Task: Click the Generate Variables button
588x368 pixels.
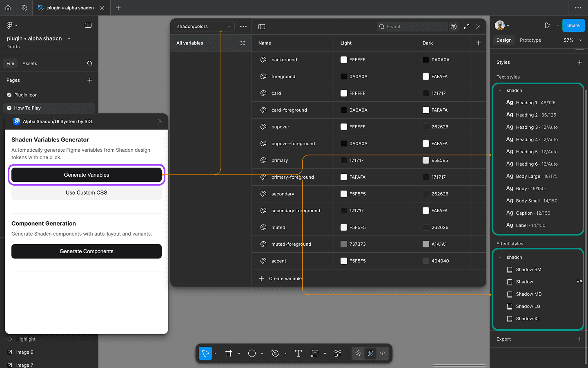Action: click(x=86, y=175)
